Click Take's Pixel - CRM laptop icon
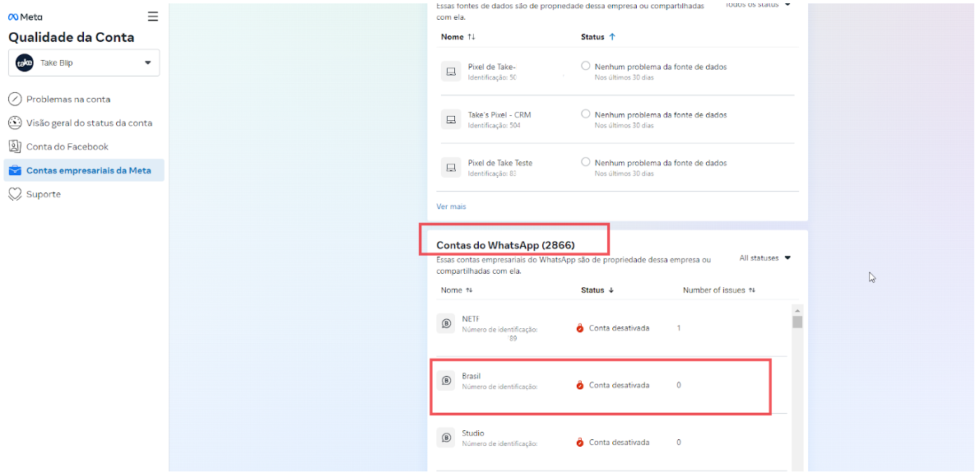The image size is (980, 473). pos(451,119)
